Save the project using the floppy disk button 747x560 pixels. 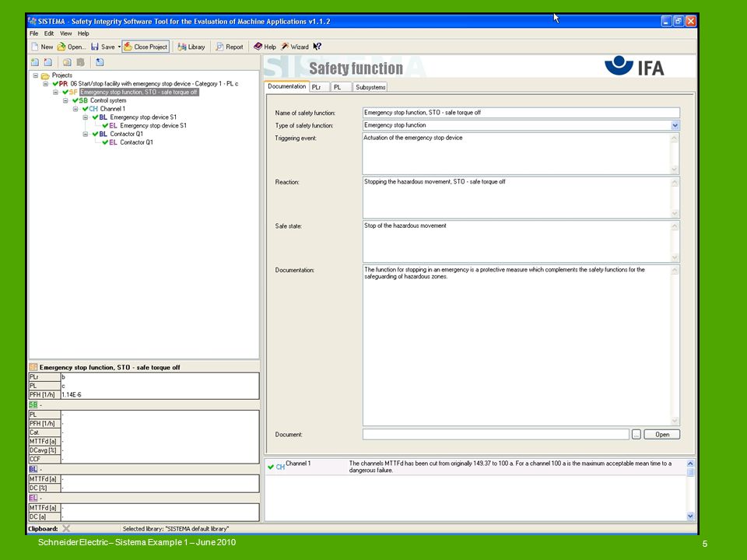coord(103,47)
